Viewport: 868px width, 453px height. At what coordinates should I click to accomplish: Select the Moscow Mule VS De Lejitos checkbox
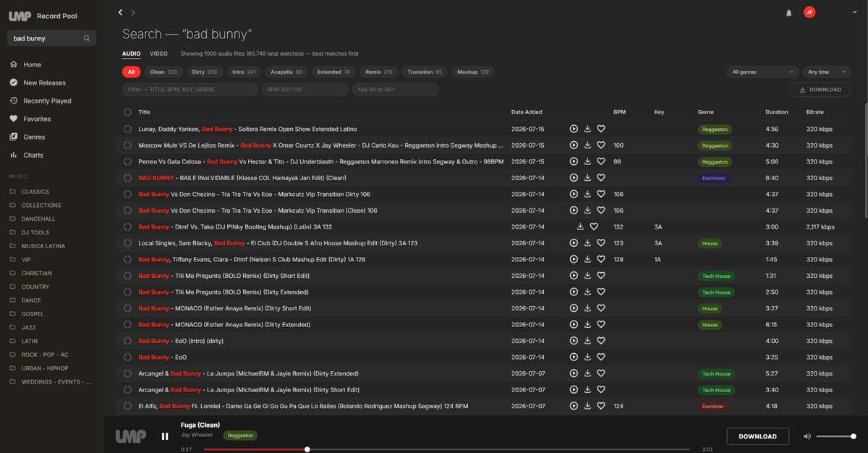[x=127, y=145]
